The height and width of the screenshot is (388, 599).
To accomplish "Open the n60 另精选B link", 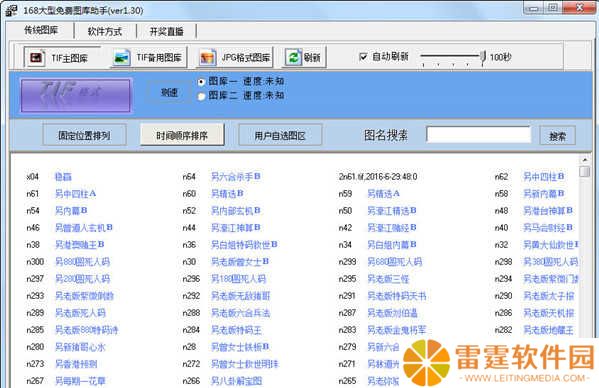I will [x=227, y=194].
